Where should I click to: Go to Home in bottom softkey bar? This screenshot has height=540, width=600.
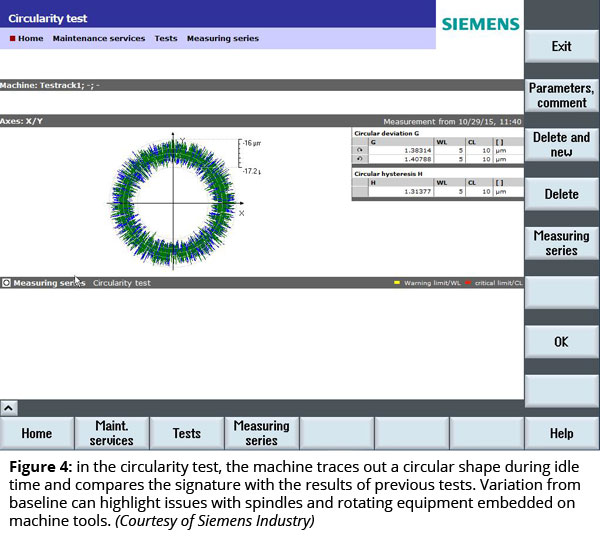tap(37, 433)
